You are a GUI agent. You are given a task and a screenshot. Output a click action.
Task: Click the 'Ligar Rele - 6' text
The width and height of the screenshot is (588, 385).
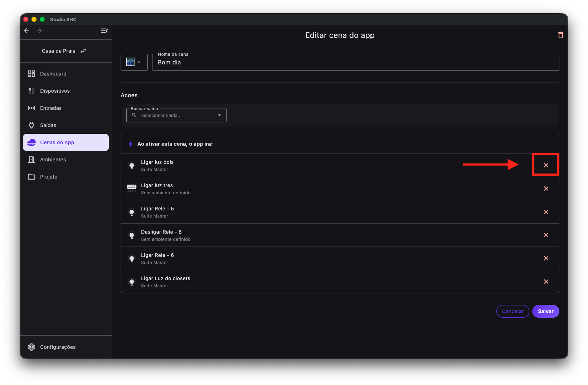coord(157,255)
